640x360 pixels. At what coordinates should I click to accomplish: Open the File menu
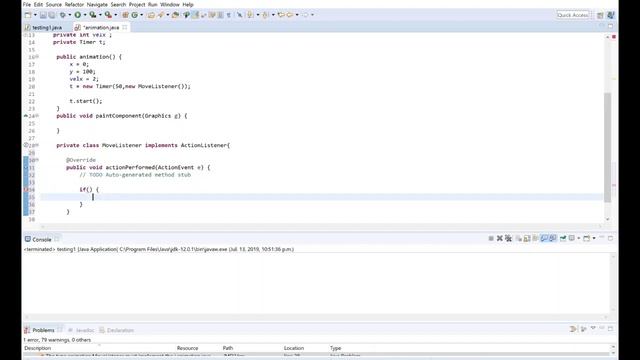tap(27, 4)
